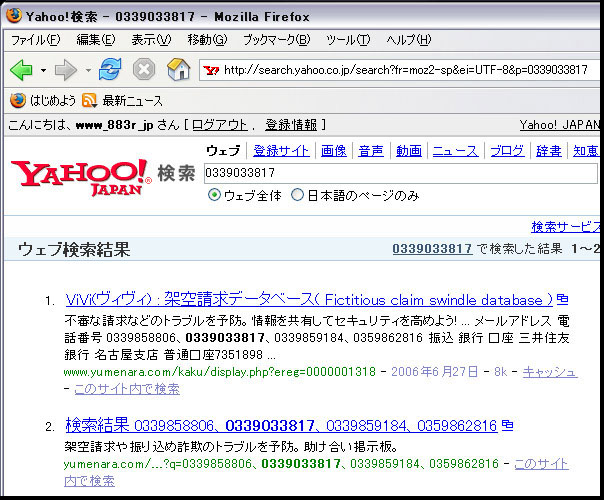Open the ブックマーク(B) menu
Image resolution: width=604 pixels, height=500 pixels.
pyautogui.click(x=276, y=40)
